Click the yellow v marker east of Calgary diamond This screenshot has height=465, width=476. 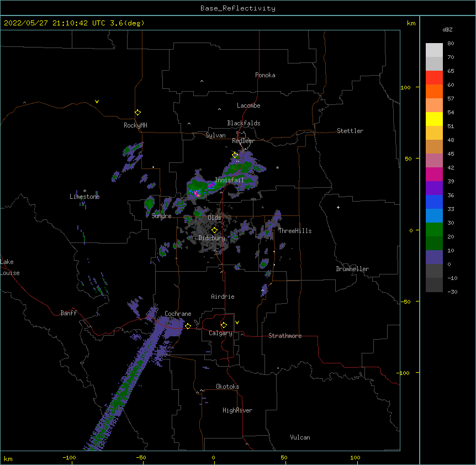(237, 323)
